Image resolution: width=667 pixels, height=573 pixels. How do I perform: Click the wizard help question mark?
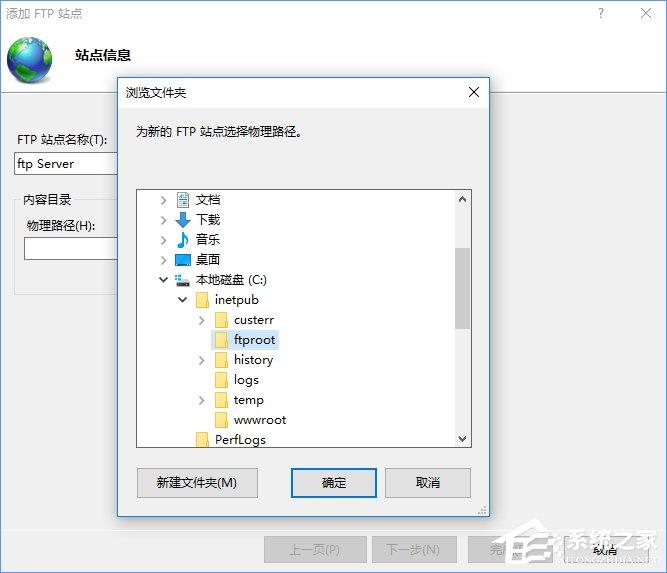[601, 13]
